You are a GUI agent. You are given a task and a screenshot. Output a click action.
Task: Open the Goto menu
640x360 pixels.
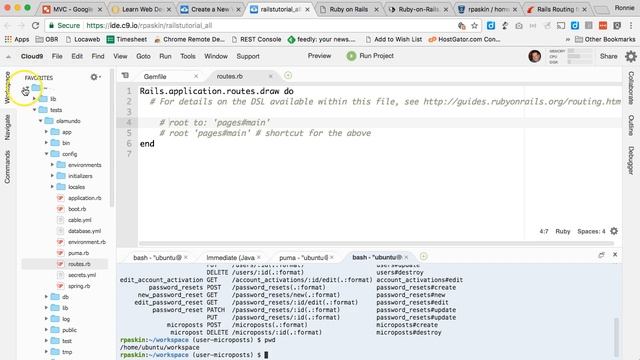click(143, 56)
